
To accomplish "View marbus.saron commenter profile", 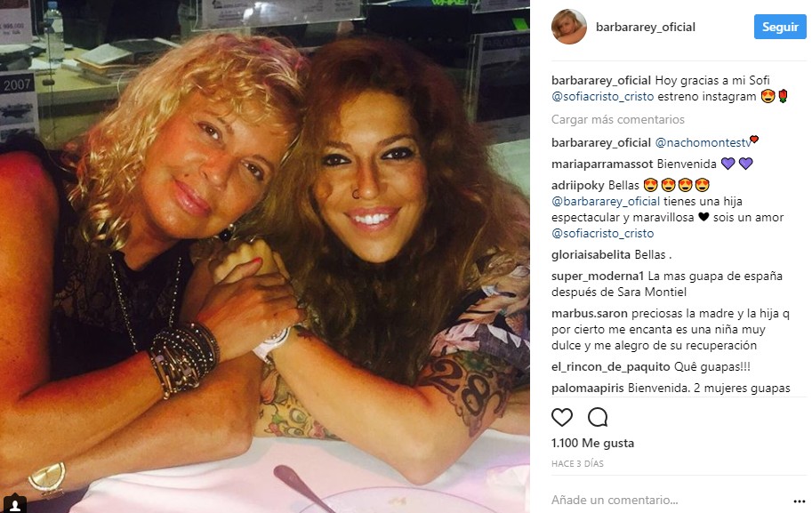I will pyautogui.click(x=590, y=313).
